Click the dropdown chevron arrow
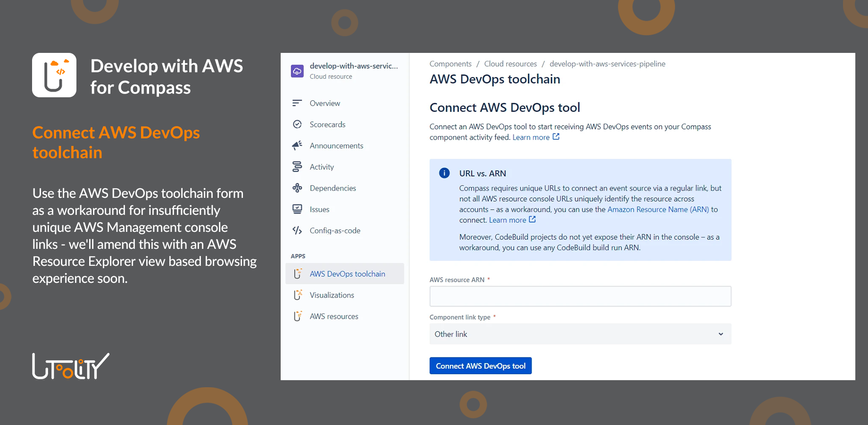The height and width of the screenshot is (425, 868). pos(721,334)
